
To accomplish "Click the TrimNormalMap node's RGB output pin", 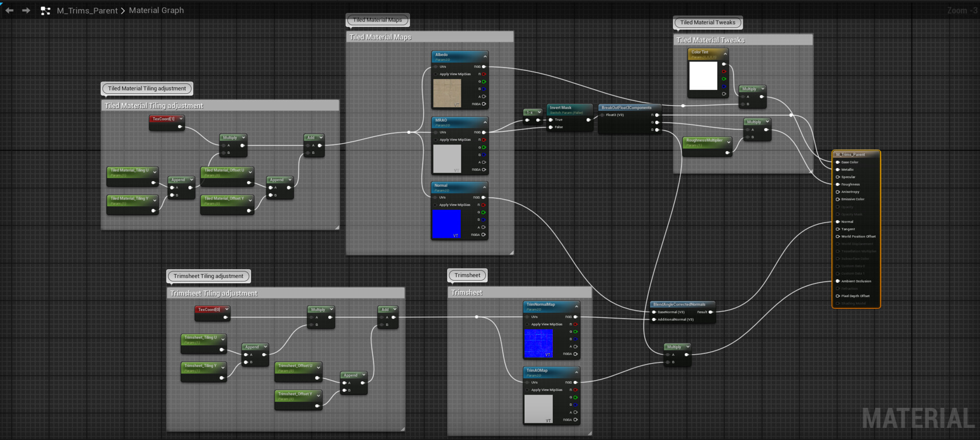I will click(576, 317).
